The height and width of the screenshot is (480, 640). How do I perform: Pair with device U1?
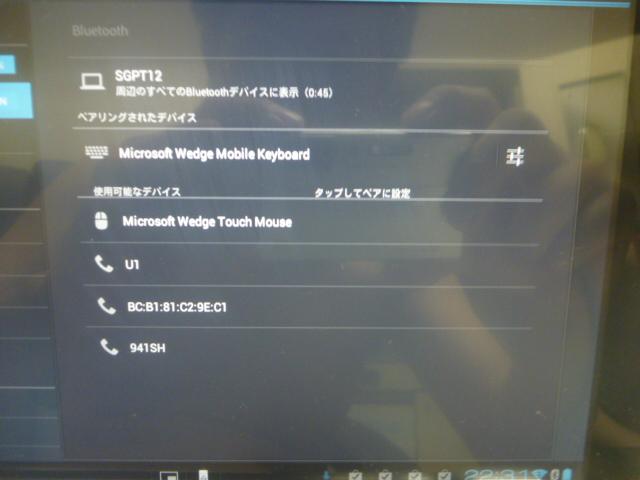click(310, 264)
